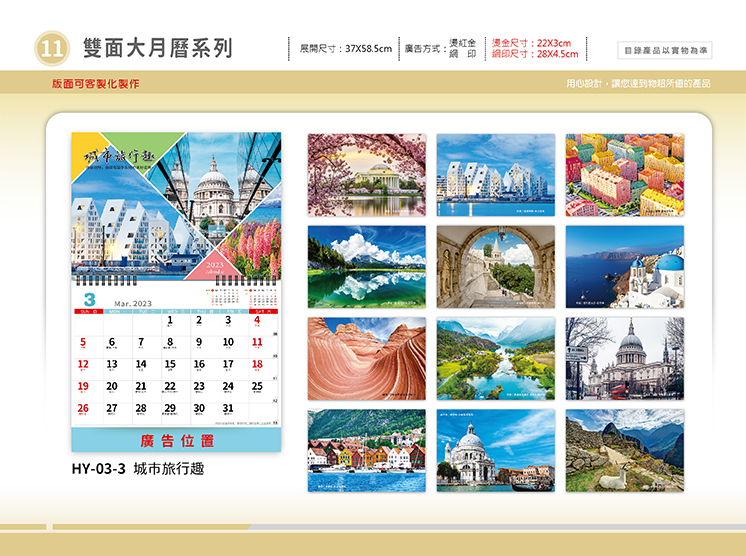Click the 雙面大月曆系列 title

click(x=157, y=48)
